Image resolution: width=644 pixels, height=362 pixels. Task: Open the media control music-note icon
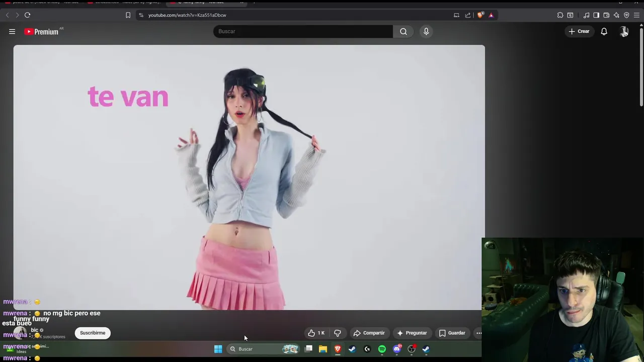(x=586, y=15)
